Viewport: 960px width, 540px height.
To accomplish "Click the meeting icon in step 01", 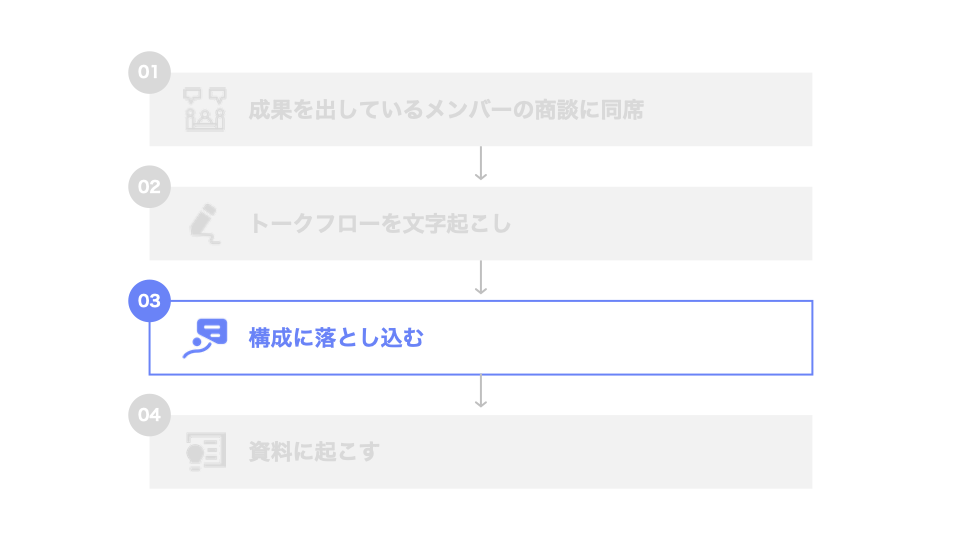I will (x=205, y=110).
